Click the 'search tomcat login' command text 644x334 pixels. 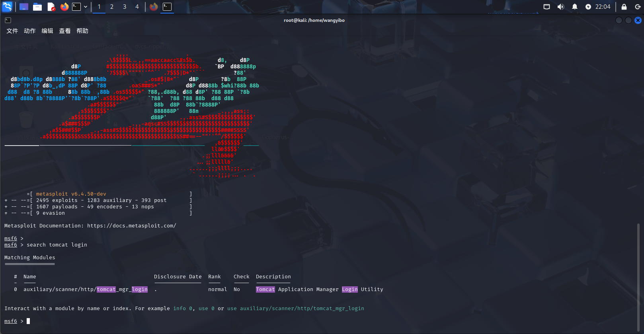57,245
